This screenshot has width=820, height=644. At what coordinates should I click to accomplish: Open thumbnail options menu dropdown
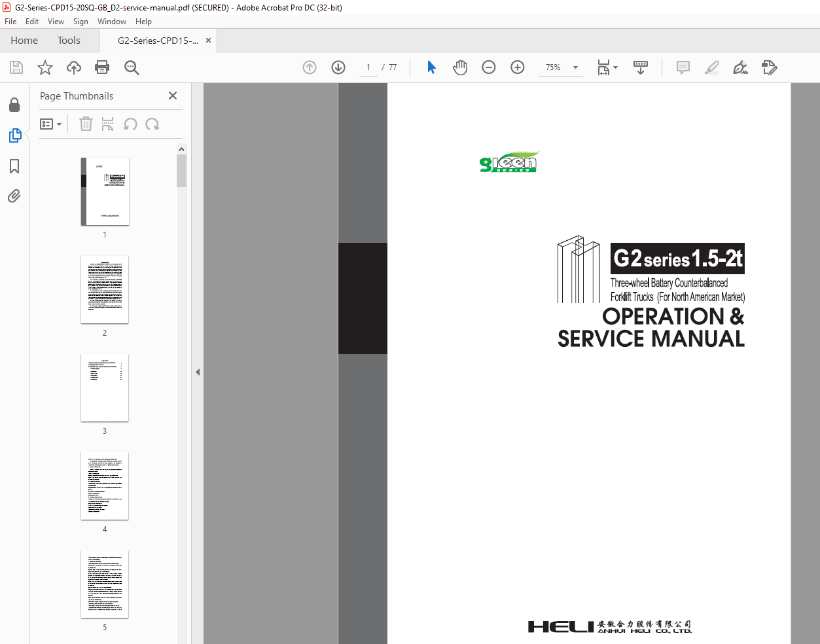point(51,124)
